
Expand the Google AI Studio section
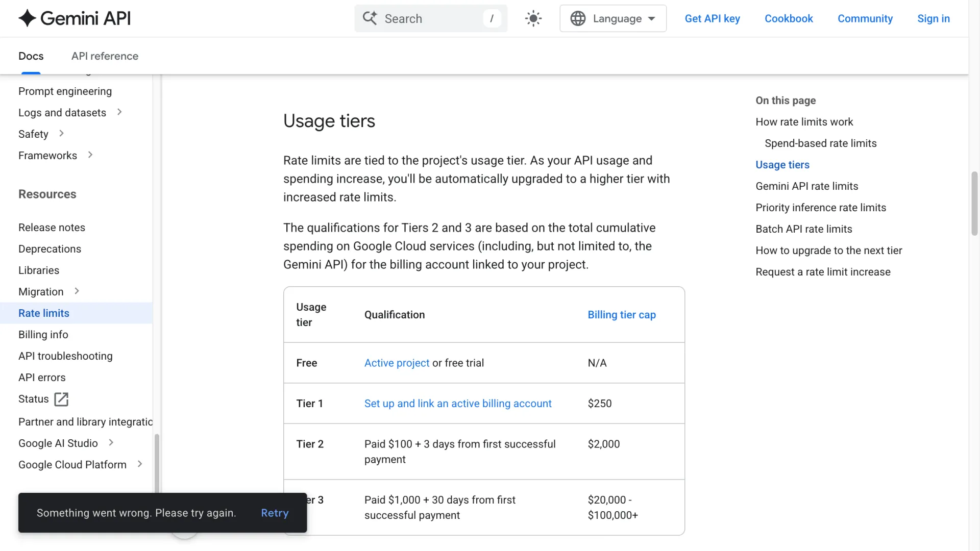pyautogui.click(x=111, y=443)
